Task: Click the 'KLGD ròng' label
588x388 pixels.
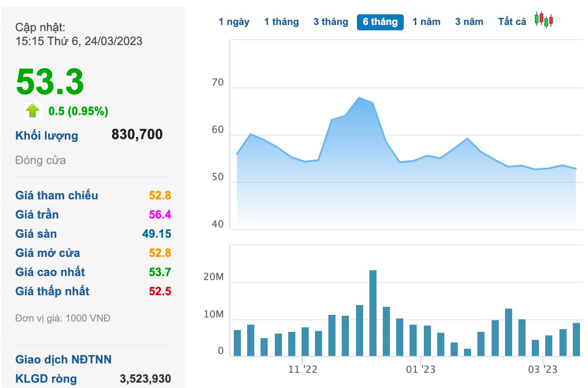Action: 46,379
